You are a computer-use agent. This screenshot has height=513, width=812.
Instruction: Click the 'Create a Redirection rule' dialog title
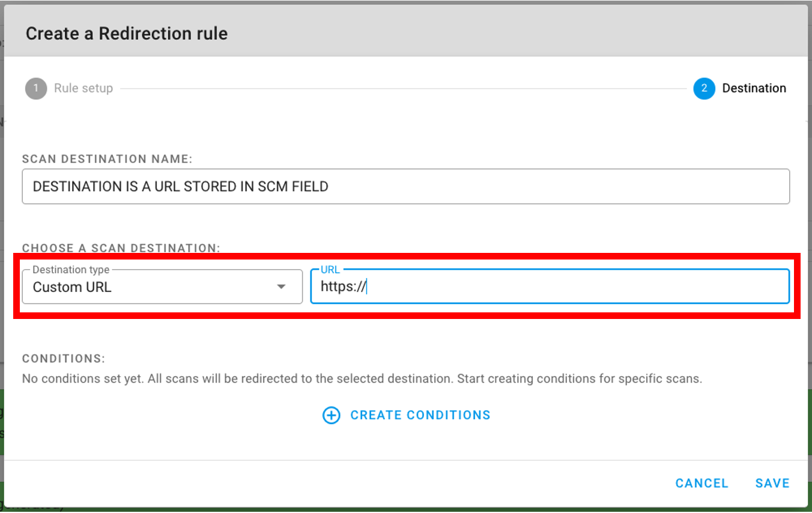(127, 33)
